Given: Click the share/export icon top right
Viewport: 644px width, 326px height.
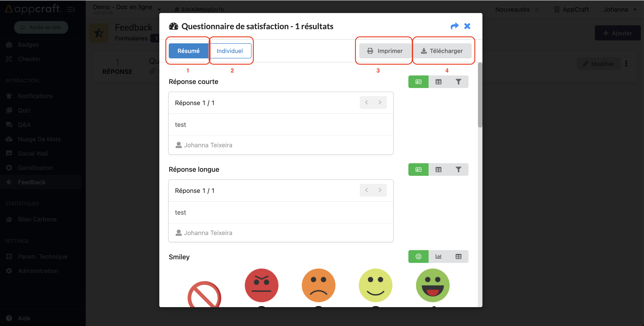Looking at the screenshot, I should click(454, 26).
